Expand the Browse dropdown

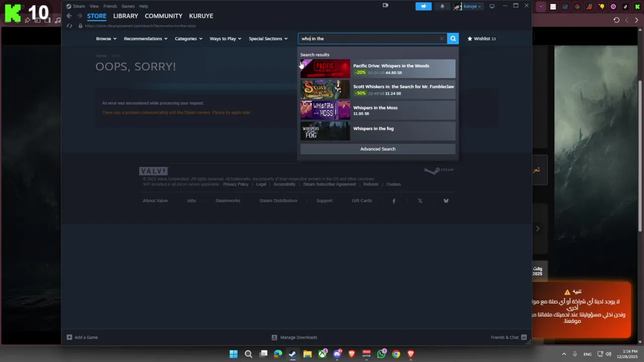(x=106, y=38)
